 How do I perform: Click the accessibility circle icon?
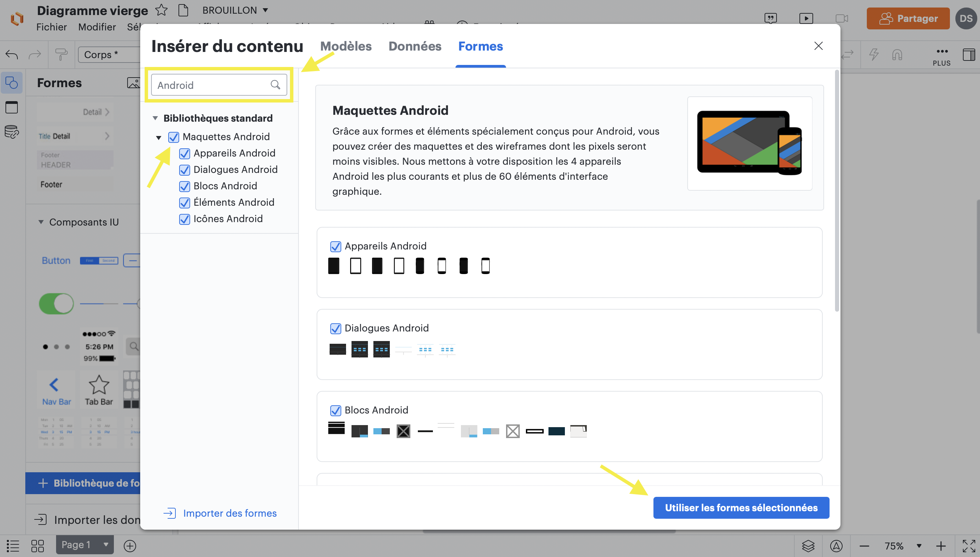click(836, 545)
